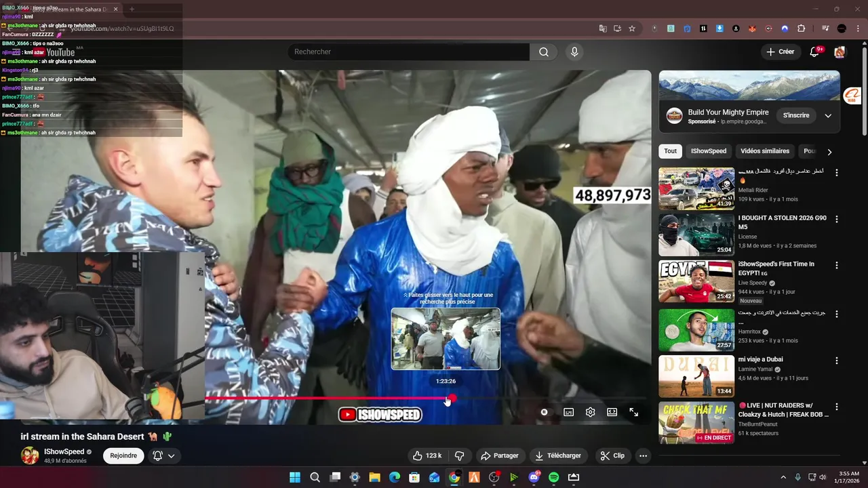Show more filter chips with right arrow
Viewport: 868px width, 488px height.
829,152
